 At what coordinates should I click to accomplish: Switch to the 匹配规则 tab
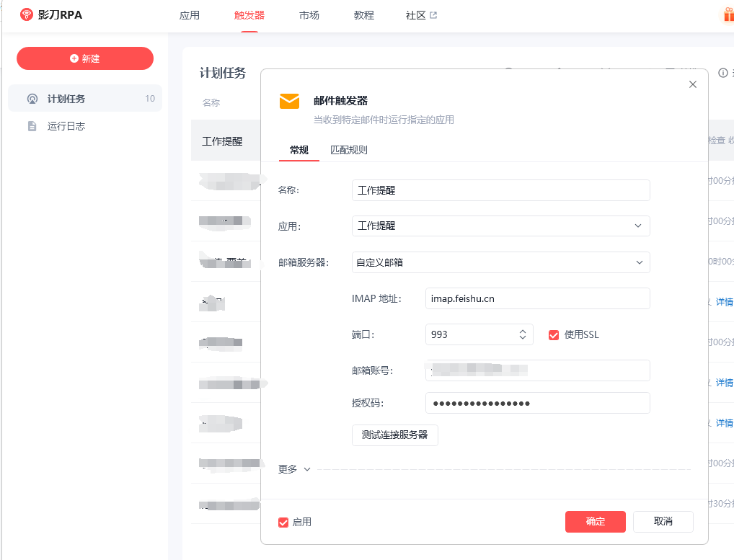coord(349,150)
